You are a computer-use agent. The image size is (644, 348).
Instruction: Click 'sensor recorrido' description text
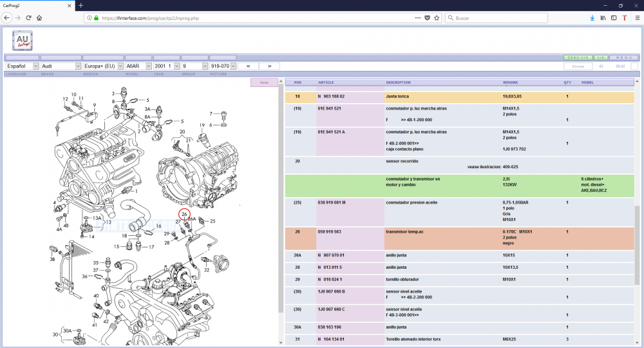[x=402, y=161]
